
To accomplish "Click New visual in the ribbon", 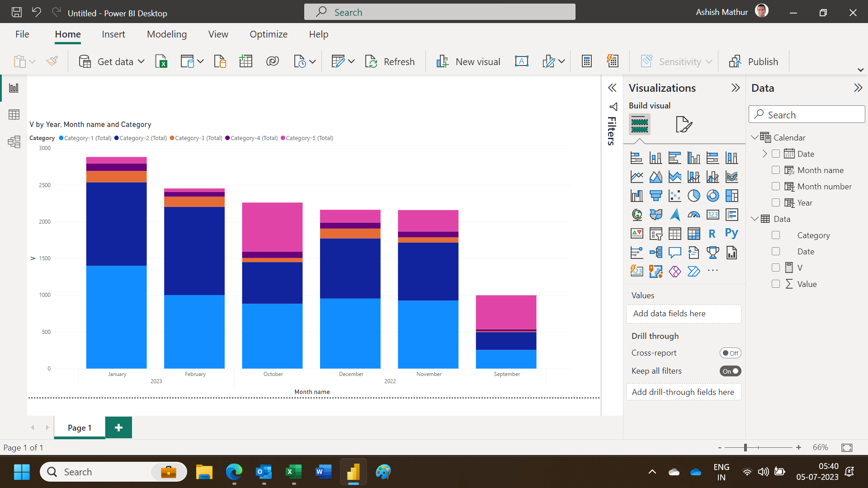I will coord(468,61).
